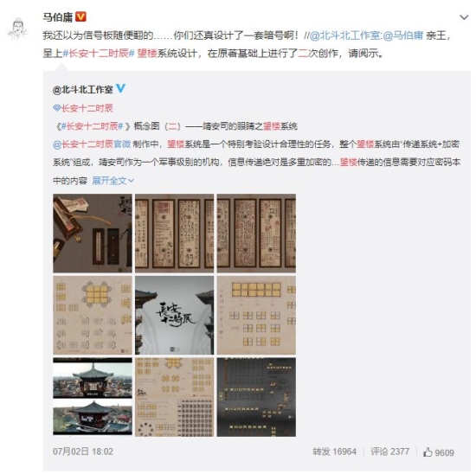The image size is (476, 474).
Task: Open the dark signal-board chart thumbnail
Action: (256, 397)
